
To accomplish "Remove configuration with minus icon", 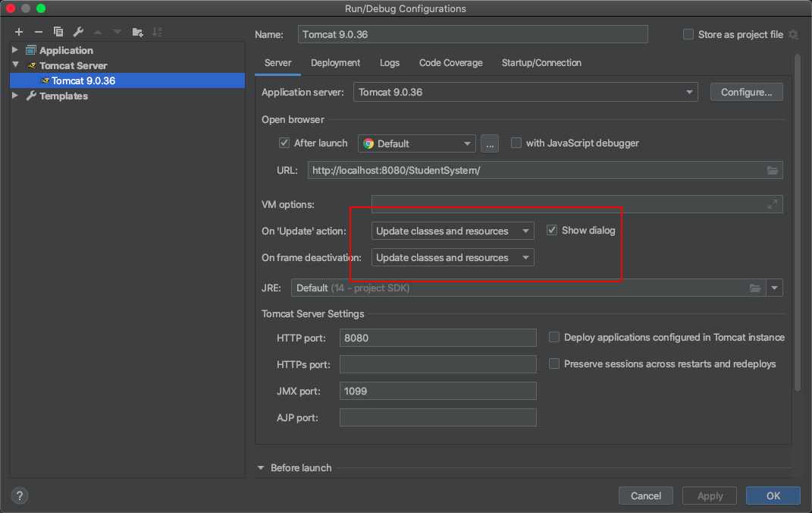I will click(39, 32).
